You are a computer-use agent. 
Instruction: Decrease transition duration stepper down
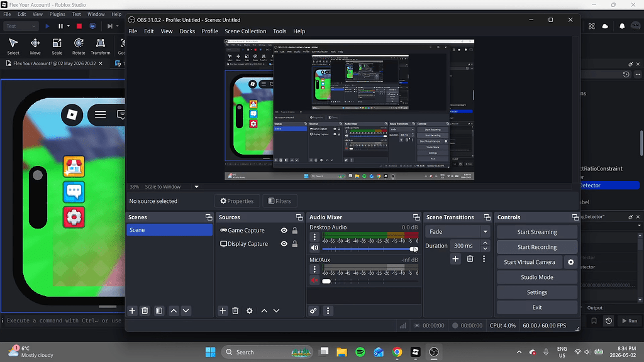click(x=486, y=249)
